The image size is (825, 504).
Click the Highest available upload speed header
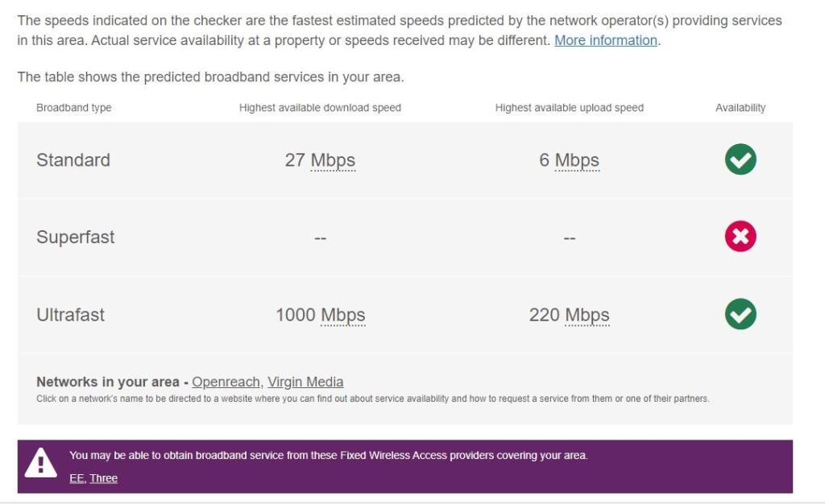[x=569, y=108]
